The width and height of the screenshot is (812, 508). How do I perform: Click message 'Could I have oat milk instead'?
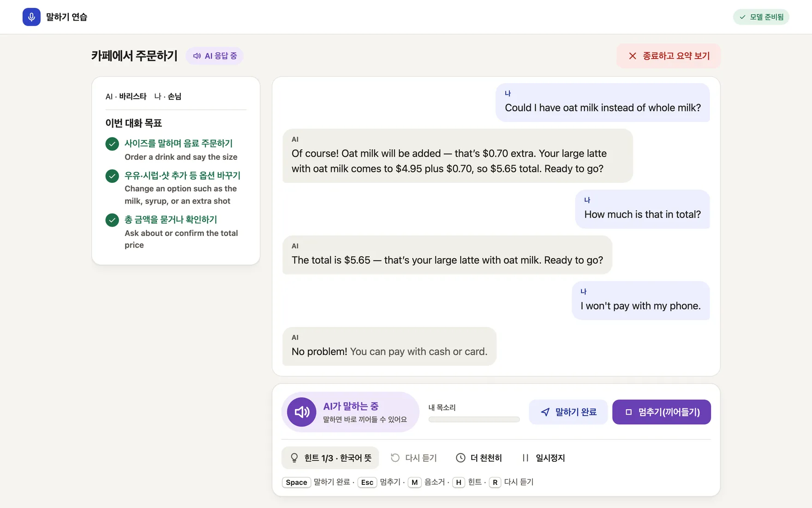coord(603,103)
